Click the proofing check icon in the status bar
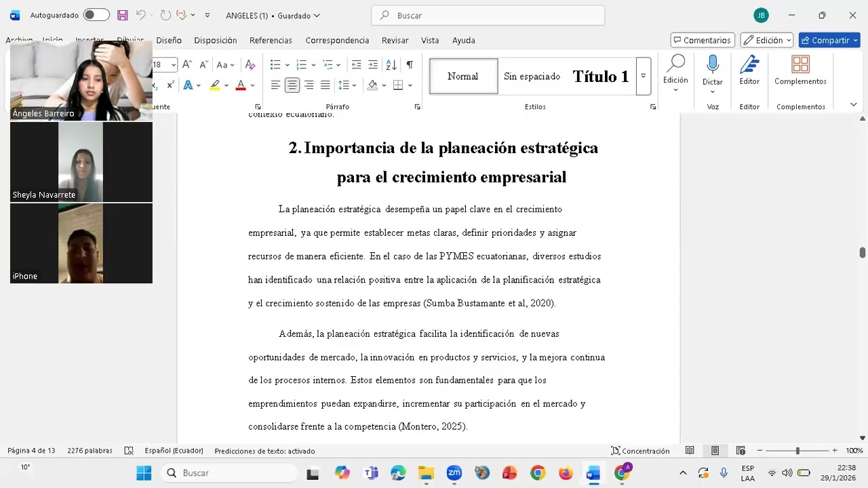This screenshot has width=868, height=488. tap(129, 451)
